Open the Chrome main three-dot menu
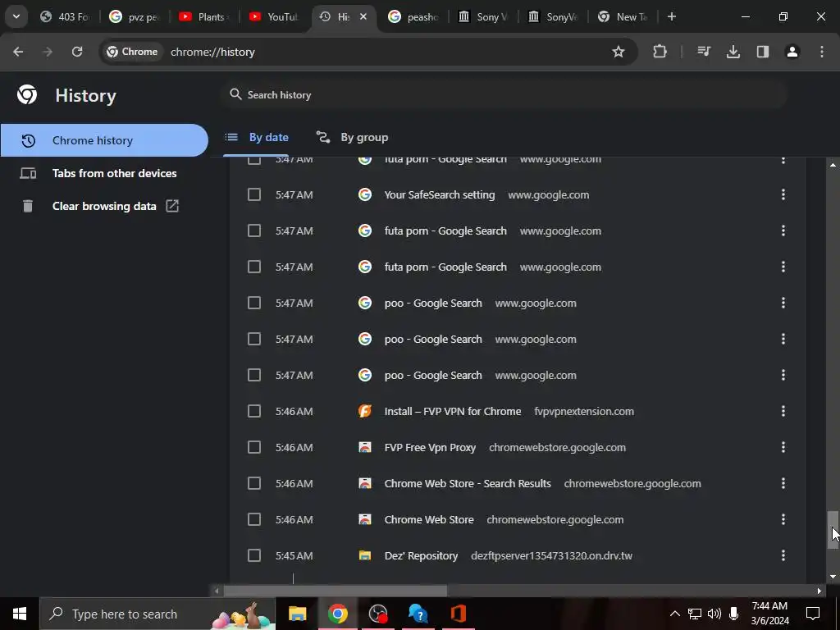 tap(822, 52)
